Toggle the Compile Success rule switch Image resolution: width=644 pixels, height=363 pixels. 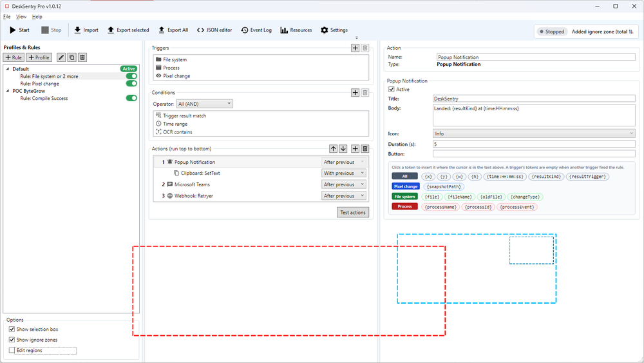click(x=131, y=98)
